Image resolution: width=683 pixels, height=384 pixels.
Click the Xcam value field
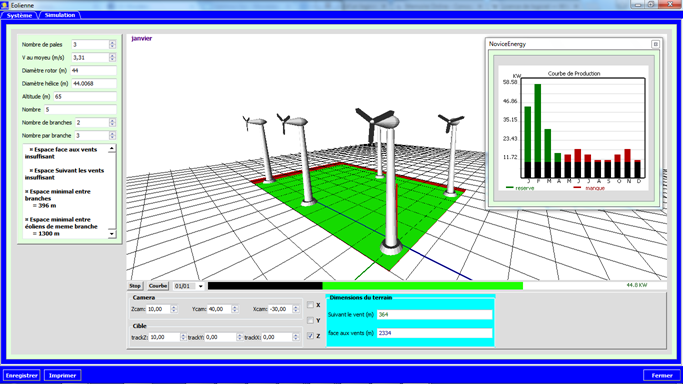point(281,309)
